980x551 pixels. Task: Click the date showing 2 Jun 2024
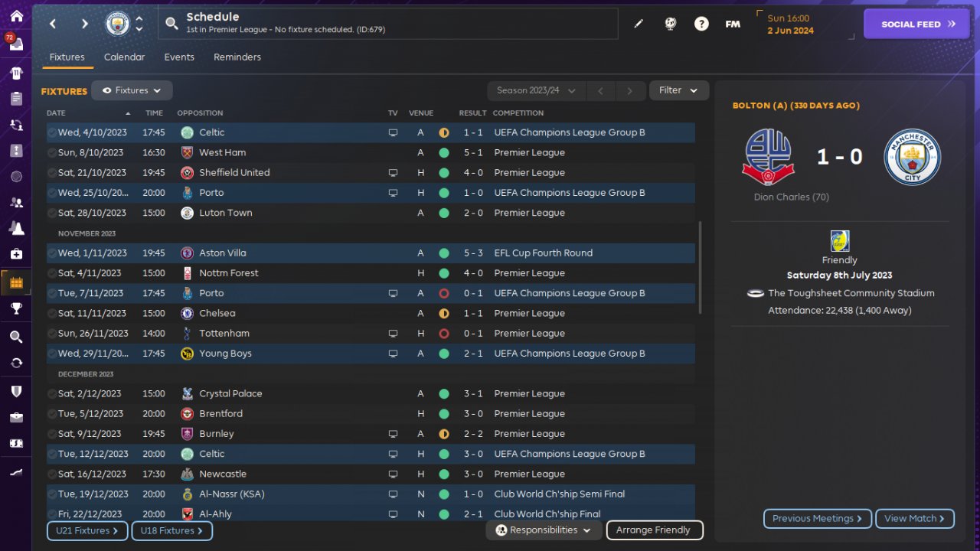pyautogui.click(x=790, y=31)
